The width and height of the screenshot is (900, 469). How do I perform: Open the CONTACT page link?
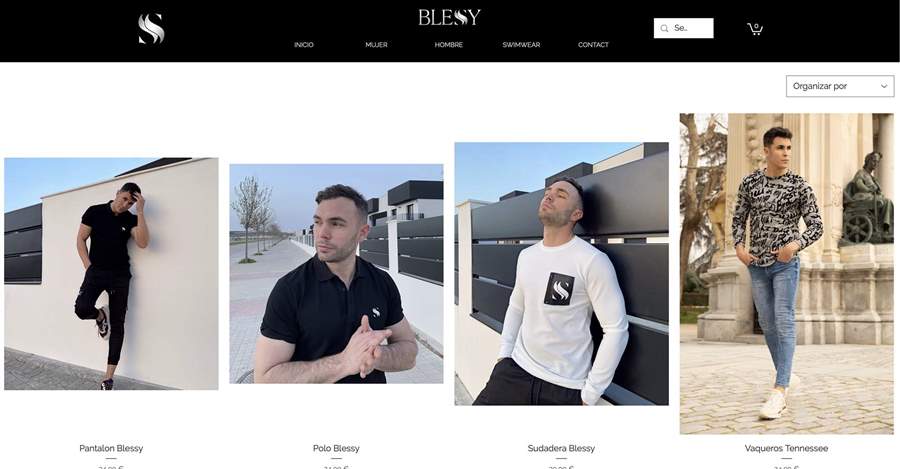(x=593, y=45)
